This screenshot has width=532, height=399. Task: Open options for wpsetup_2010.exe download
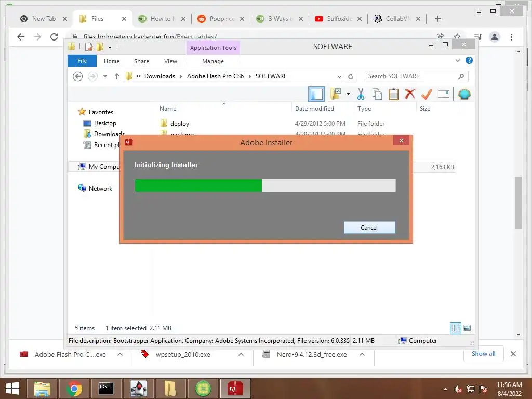241,354
